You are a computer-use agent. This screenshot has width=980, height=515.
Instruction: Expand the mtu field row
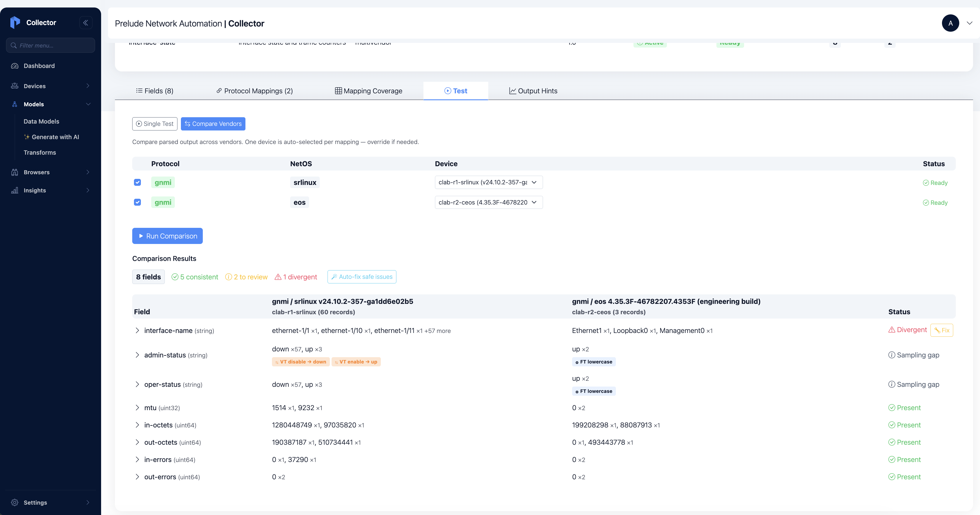pos(137,408)
